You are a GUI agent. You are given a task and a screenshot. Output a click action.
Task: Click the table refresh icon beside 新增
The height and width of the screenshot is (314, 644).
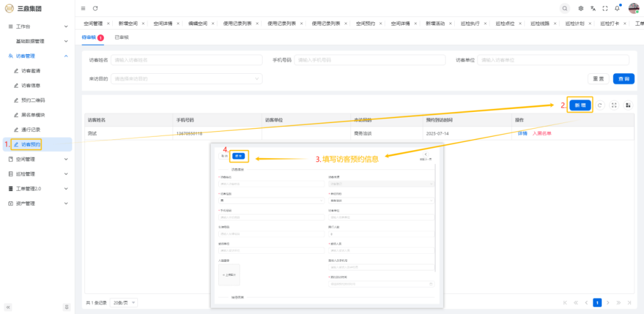600,105
